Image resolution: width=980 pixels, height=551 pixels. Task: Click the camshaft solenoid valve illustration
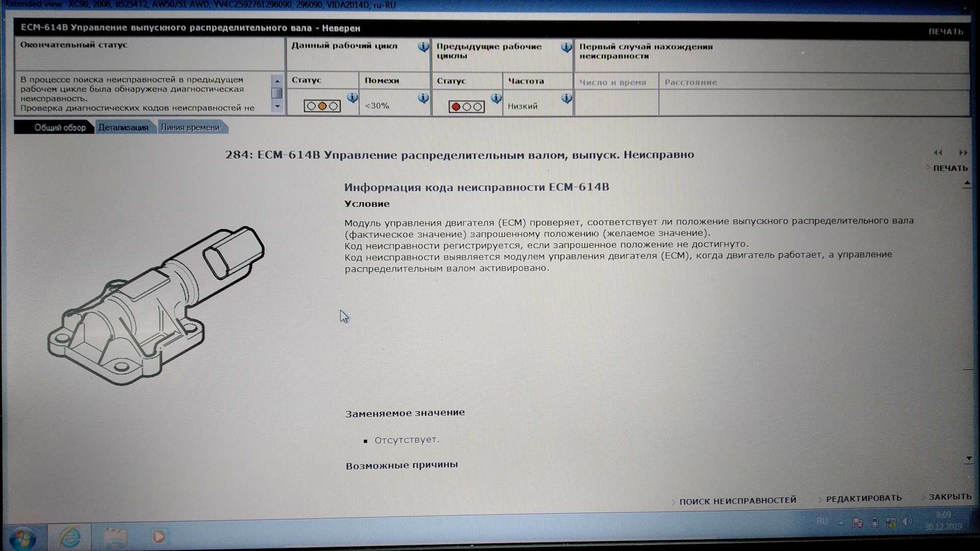156,305
